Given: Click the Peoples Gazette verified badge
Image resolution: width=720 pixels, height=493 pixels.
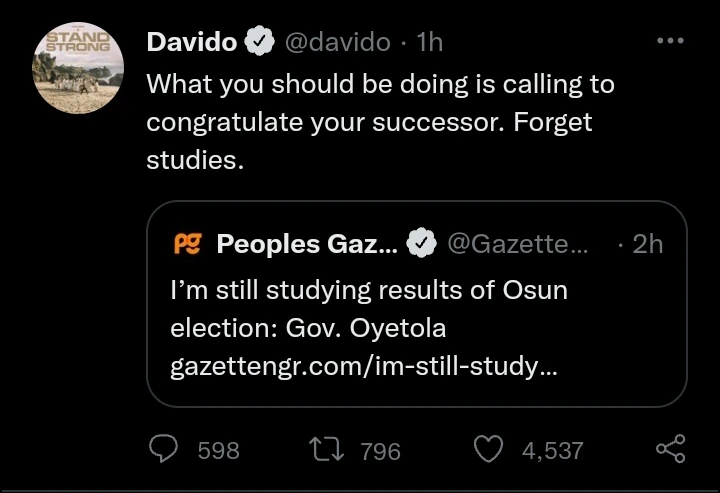Looking at the screenshot, I should (424, 243).
